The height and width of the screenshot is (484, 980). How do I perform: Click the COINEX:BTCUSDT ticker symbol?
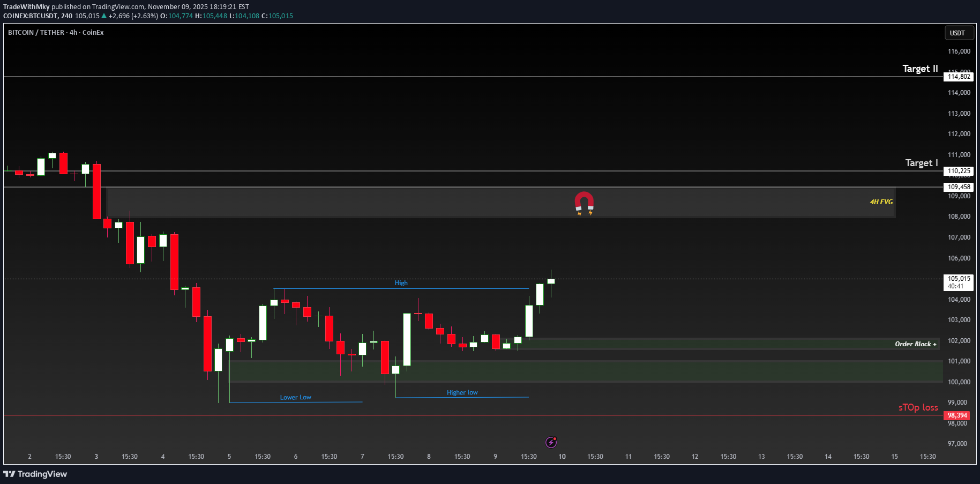coord(32,16)
